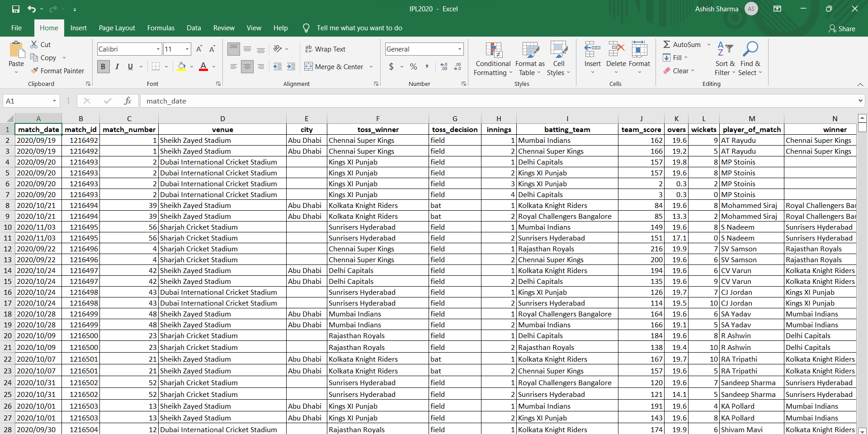Open Sort & Filter options
868x434 pixels.
click(725, 59)
